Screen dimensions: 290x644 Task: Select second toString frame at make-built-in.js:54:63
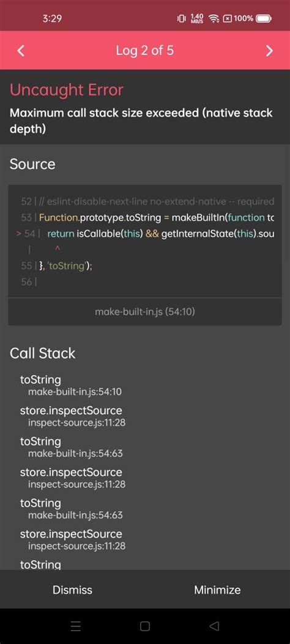71,447
